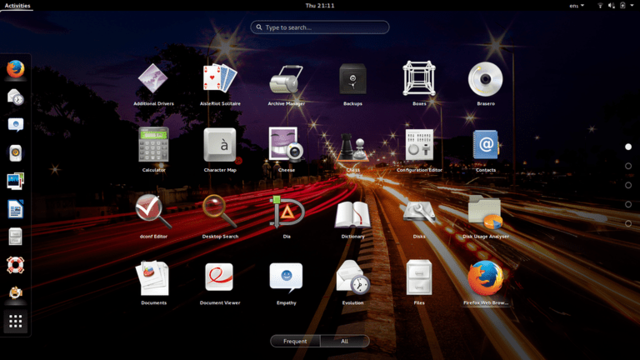Start the Brasero disc burner
This screenshot has height=360, width=640.
(x=485, y=79)
